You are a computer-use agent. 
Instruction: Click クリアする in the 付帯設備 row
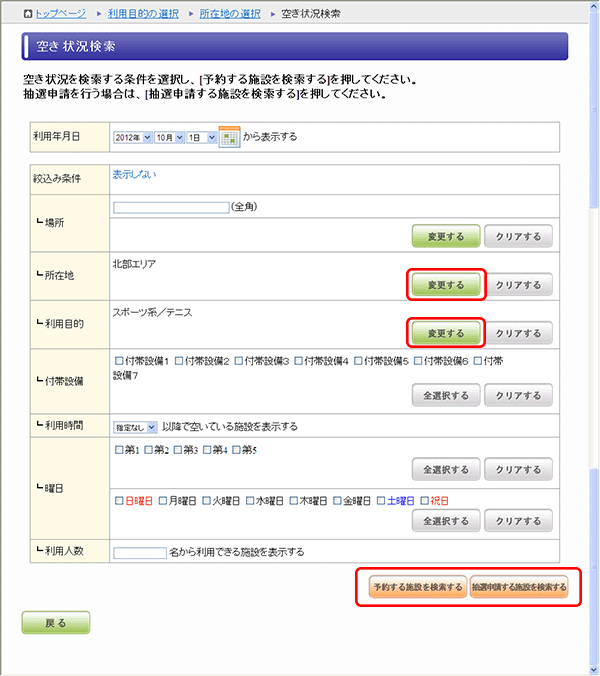pyautogui.click(x=518, y=395)
